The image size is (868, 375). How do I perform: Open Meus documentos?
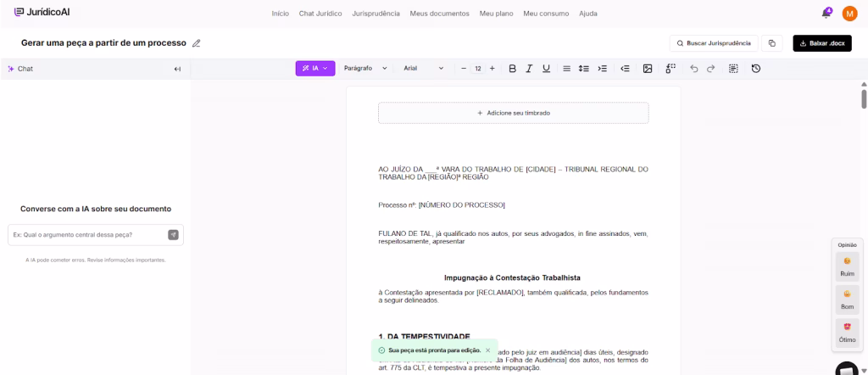(440, 14)
